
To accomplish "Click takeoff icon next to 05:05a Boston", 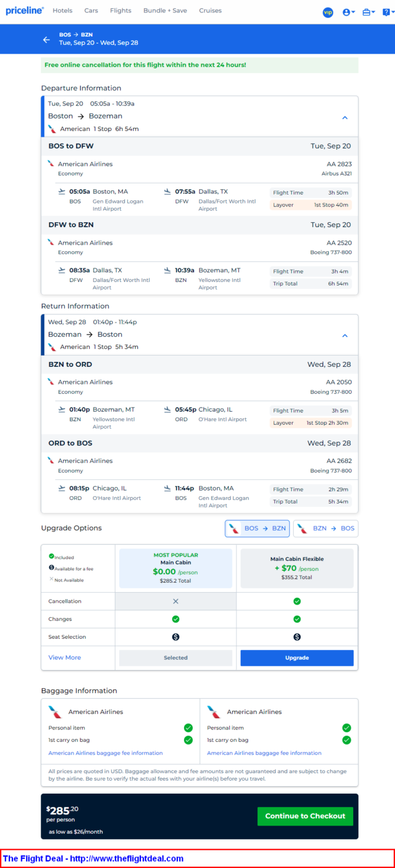I will [62, 191].
